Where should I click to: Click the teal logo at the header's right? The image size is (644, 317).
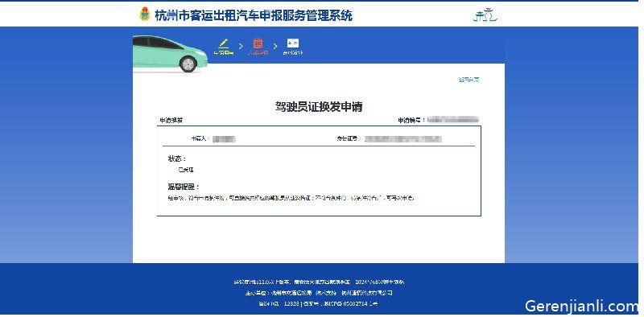485,14
